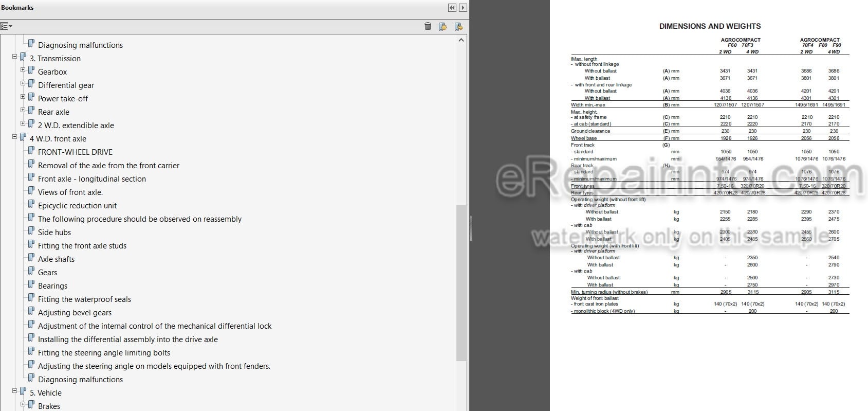Click bookmark icon beside Bearings

[x=31, y=284]
